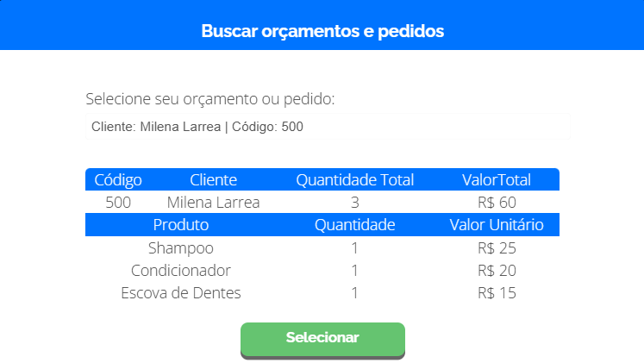The image size is (644, 363).
Task: Click the Produto column header
Action: coord(181,225)
